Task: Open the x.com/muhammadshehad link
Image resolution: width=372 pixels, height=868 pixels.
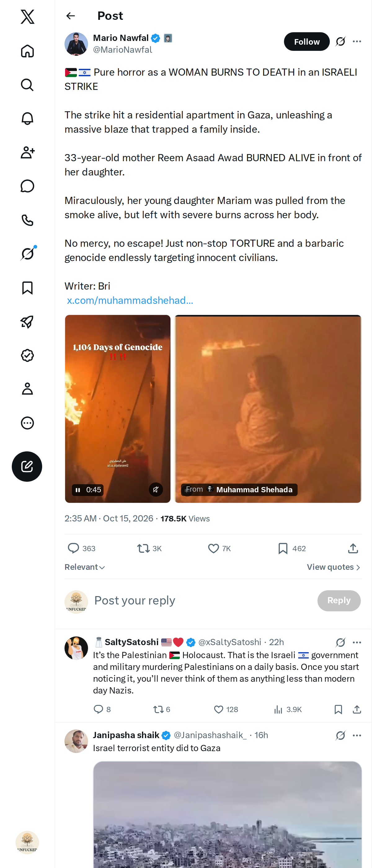Action: (130, 300)
